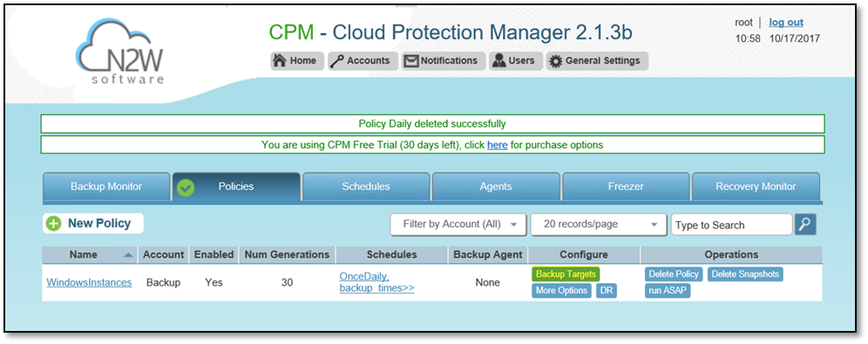This screenshot has height=344, width=868.
Task: Click the date 10/17/2017
Action: 795,38
